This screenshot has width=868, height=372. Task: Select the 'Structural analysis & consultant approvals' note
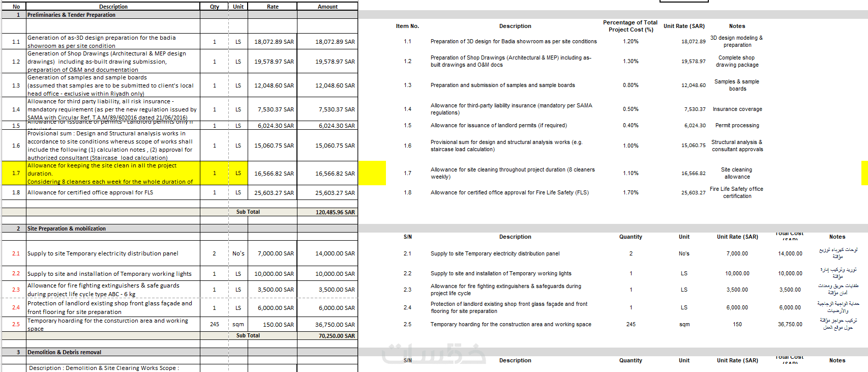click(737, 146)
